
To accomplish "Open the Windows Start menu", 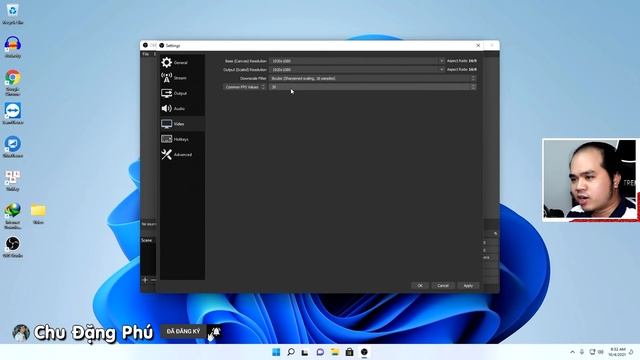I will [x=276, y=352].
